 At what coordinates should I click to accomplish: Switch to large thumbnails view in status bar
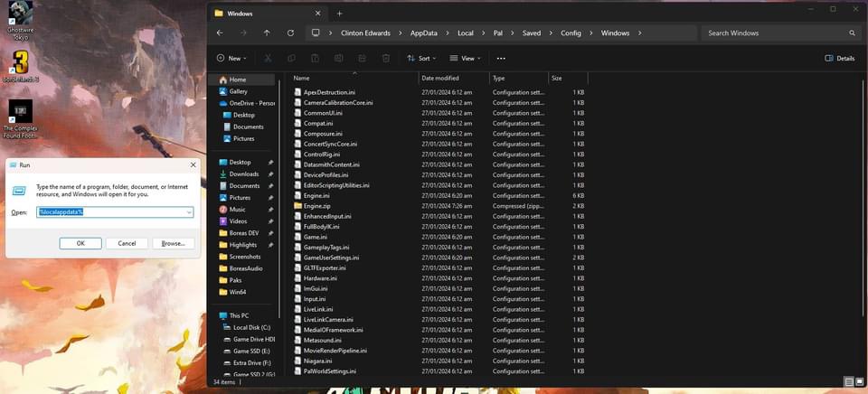coord(859,382)
